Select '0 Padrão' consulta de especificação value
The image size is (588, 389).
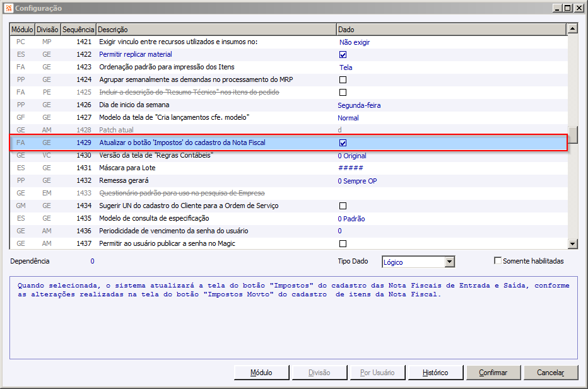point(351,219)
